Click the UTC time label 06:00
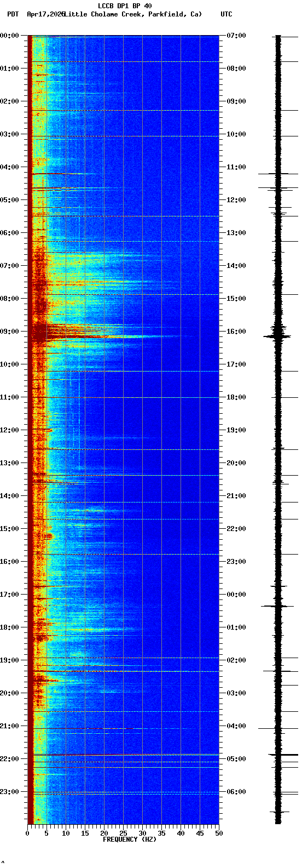This screenshot has height=868, width=302. tap(236, 792)
